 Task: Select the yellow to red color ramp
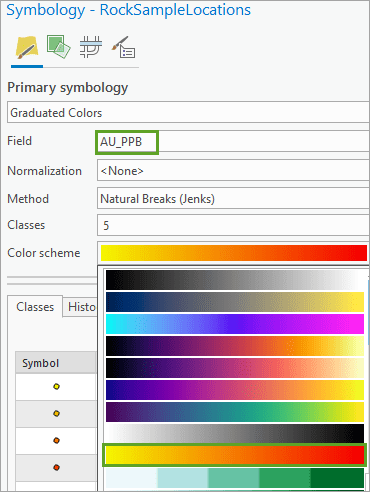235,455
